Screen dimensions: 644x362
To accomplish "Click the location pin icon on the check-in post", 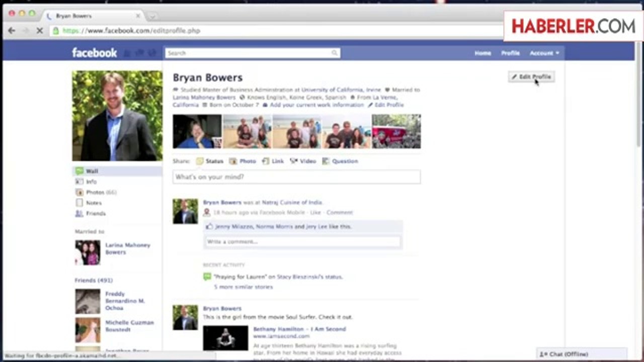I will 207,213.
